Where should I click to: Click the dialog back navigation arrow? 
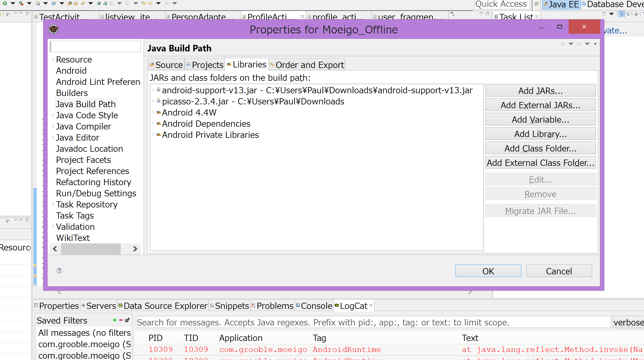pyautogui.click(x=563, y=44)
